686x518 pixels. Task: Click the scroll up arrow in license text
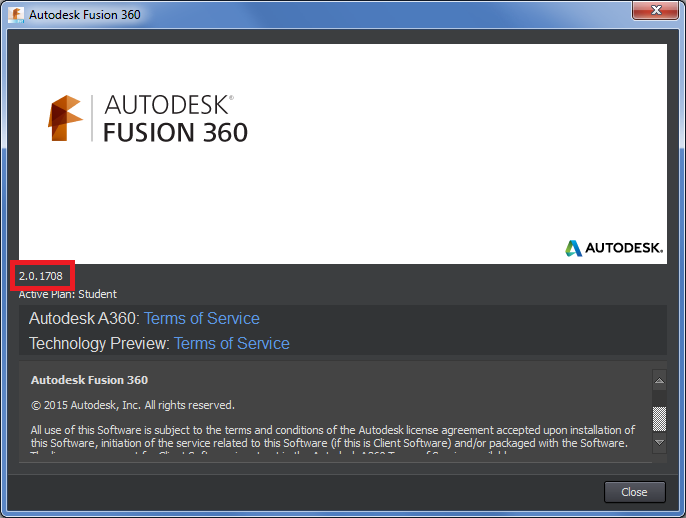(x=659, y=381)
